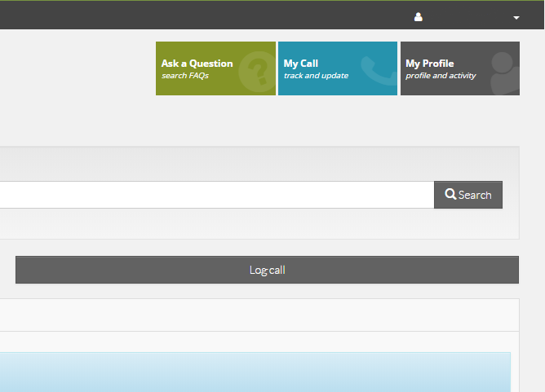Click the user account icon in top bar
545x392 pixels.
pyautogui.click(x=419, y=16)
